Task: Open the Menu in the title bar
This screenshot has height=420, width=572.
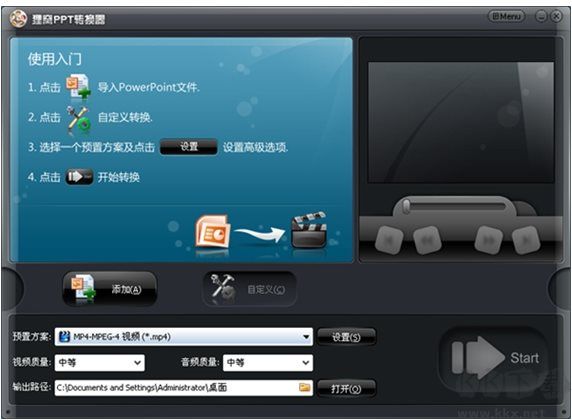Action: [506, 16]
